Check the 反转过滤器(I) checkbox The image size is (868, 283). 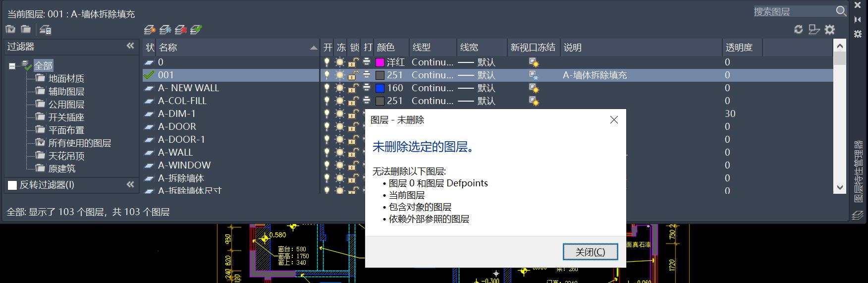[12, 185]
